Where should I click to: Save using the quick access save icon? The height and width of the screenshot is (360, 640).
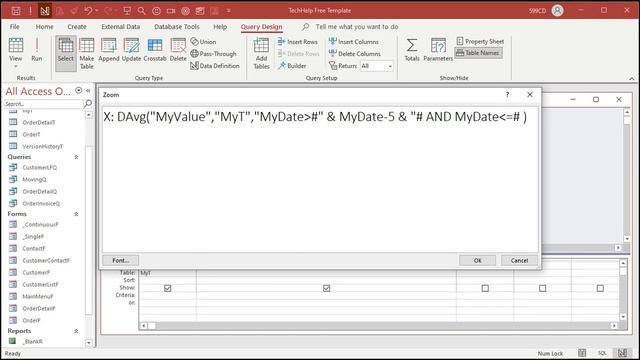point(16,11)
